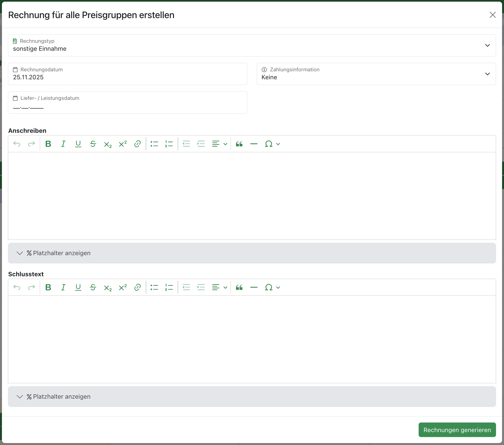Click the Rechnungen generieren button

(x=457, y=430)
